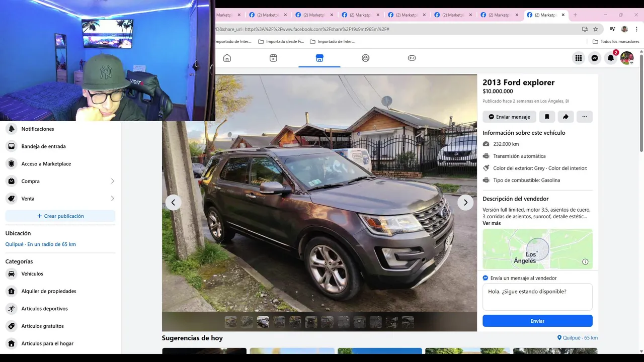The image size is (644, 362).
Task: Click Transmisión automática text
Action: [519, 156]
